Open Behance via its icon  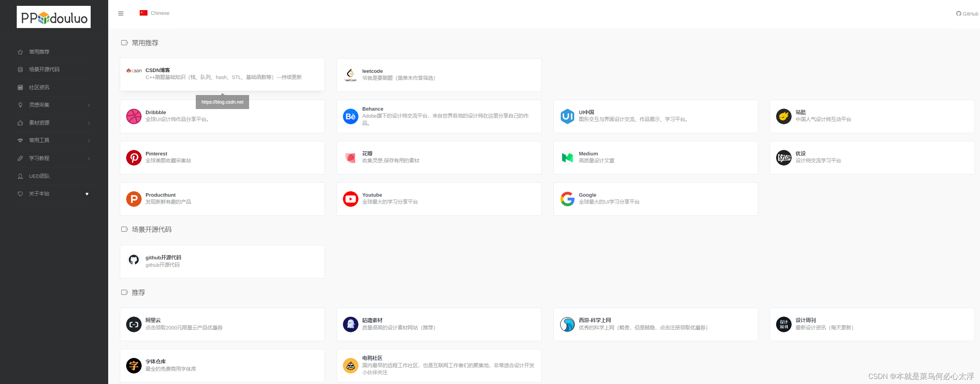[350, 116]
